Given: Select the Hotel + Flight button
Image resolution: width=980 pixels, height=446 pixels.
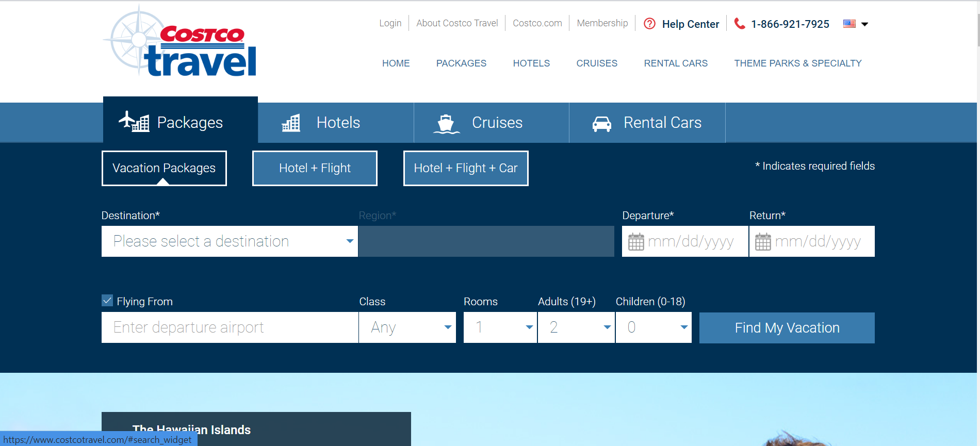Looking at the screenshot, I should 315,168.
